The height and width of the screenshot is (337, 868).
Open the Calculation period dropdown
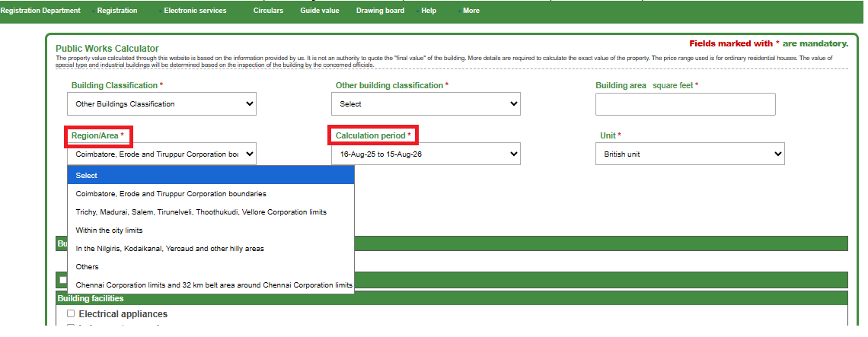426,154
